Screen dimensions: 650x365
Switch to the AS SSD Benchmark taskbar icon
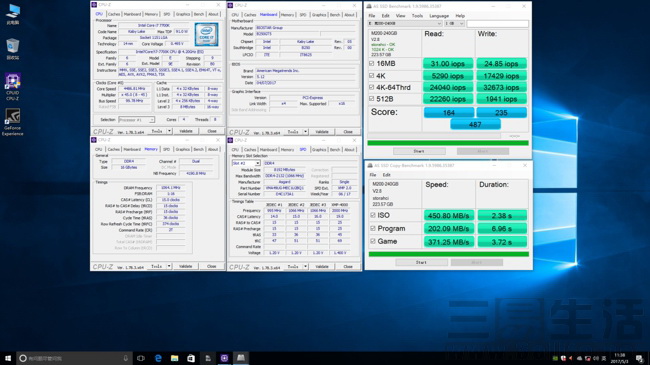tap(241, 358)
